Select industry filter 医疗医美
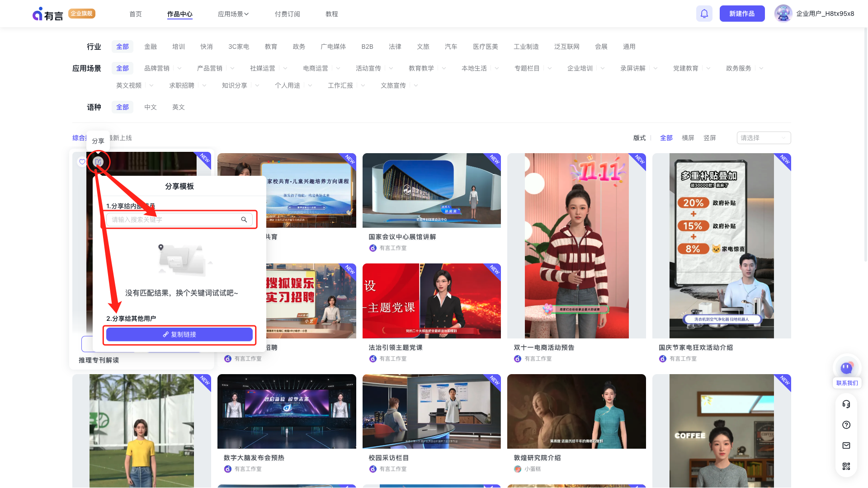 pos(486,47)
